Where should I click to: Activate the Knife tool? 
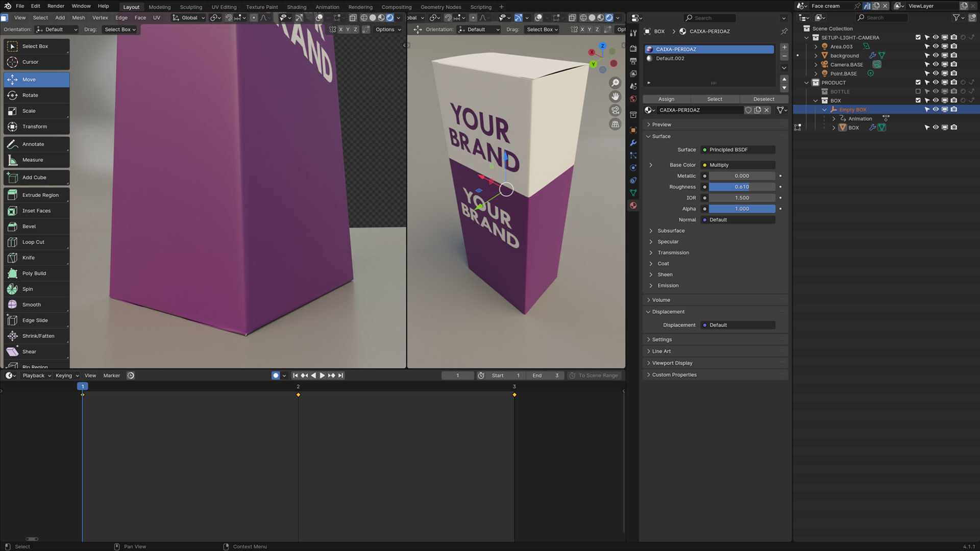[36, 258]
